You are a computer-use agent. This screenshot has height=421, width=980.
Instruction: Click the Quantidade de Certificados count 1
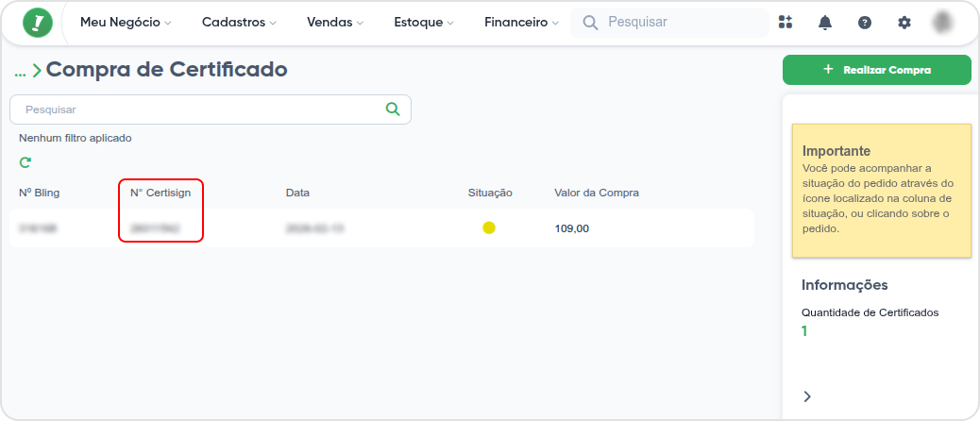pos(804,331)
